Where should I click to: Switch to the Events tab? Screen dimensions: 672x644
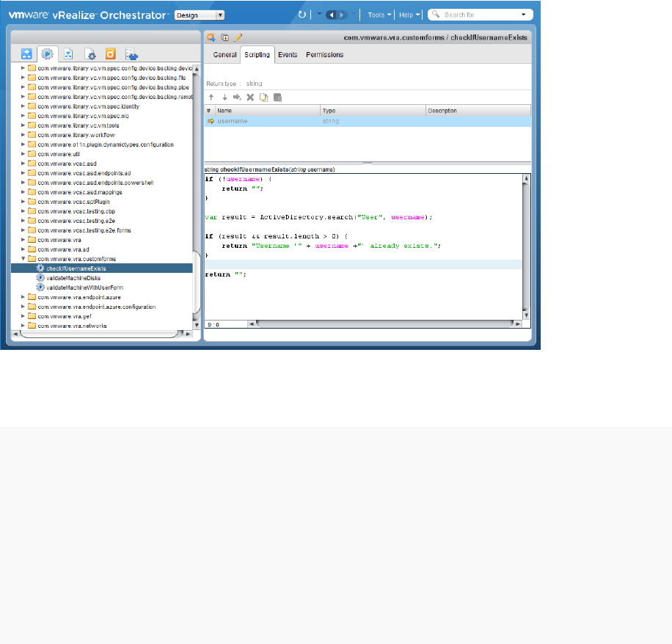[x=288, y=54]
